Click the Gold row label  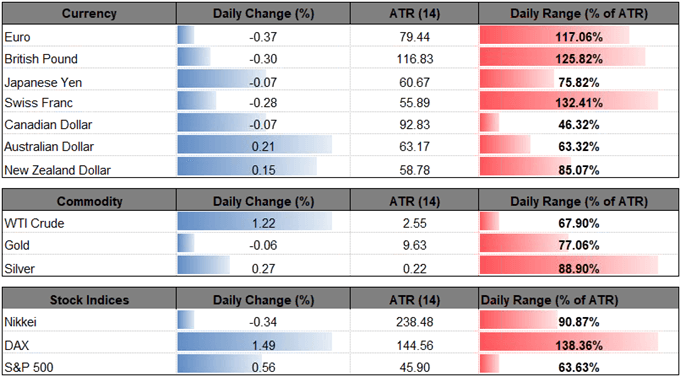[17, 245]
